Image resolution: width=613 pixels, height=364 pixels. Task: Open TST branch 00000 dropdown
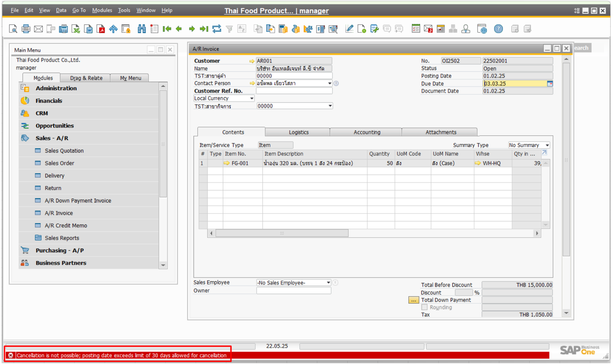pyautogui.click(x=330, y=106)
